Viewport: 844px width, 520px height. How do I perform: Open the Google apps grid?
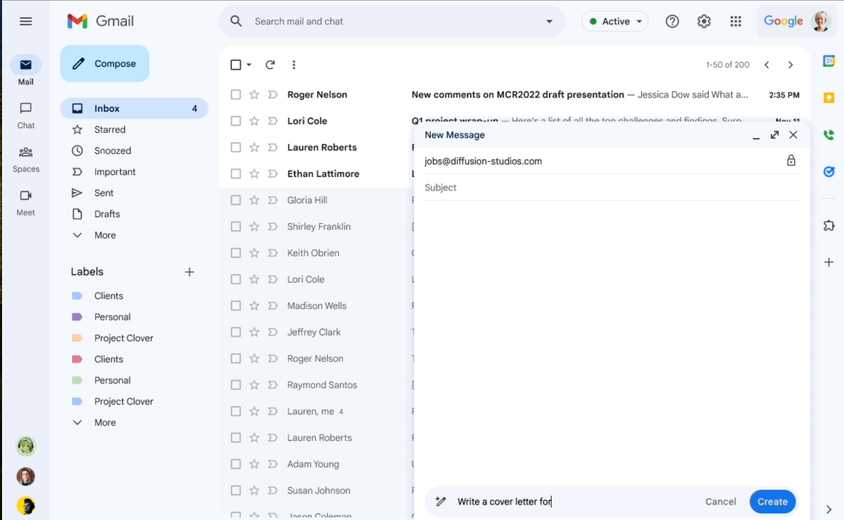point(735,22)
